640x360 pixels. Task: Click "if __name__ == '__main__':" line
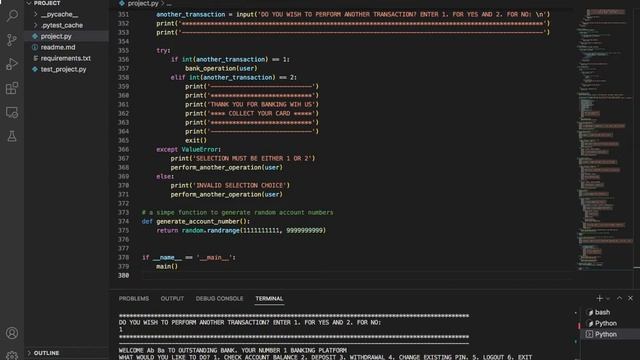[189, 258]
